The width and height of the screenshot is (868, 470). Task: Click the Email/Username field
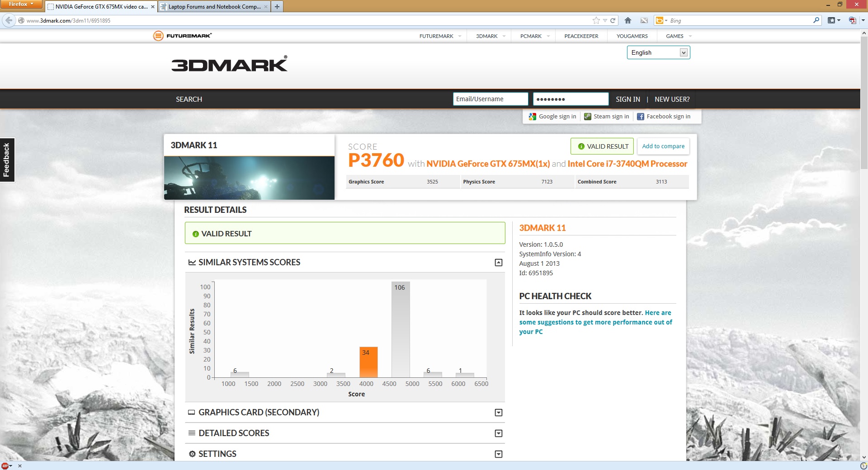pos(491,99)
